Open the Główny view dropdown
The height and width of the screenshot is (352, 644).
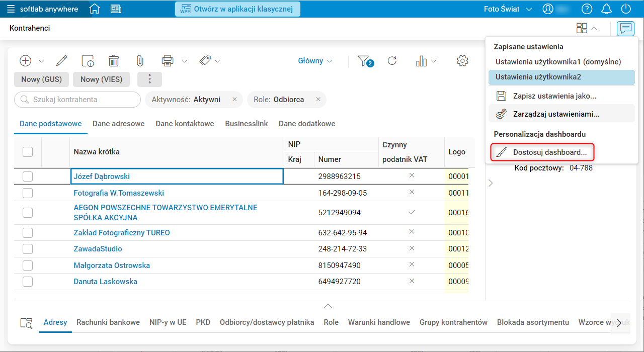(315, 61)
